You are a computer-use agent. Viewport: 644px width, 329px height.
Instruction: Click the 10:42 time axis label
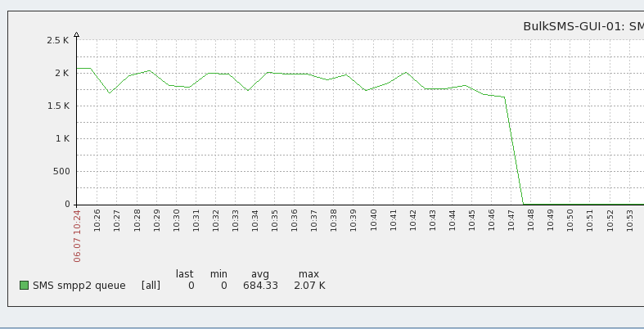click(x=412, y=220)
